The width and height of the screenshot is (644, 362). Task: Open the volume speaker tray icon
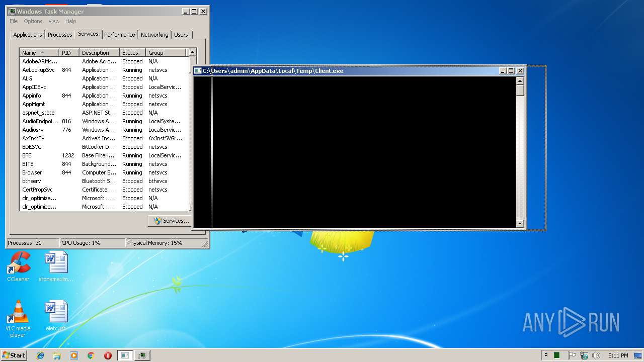tap(596, 355)
